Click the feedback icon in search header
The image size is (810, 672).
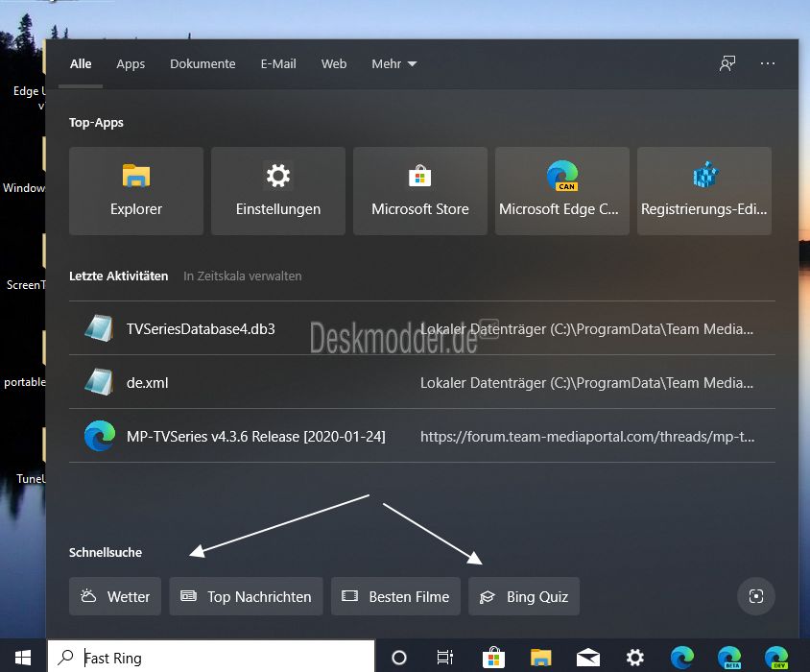(727, 63)
